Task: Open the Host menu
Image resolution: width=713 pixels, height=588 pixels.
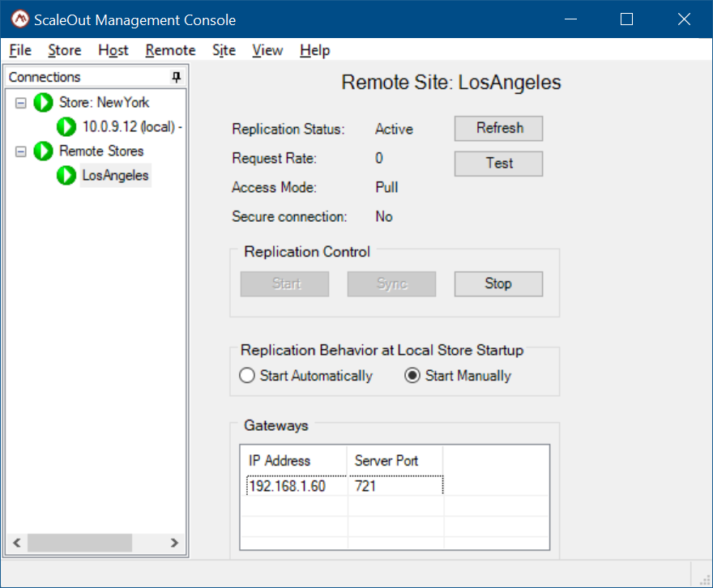Action: (113, 50)
